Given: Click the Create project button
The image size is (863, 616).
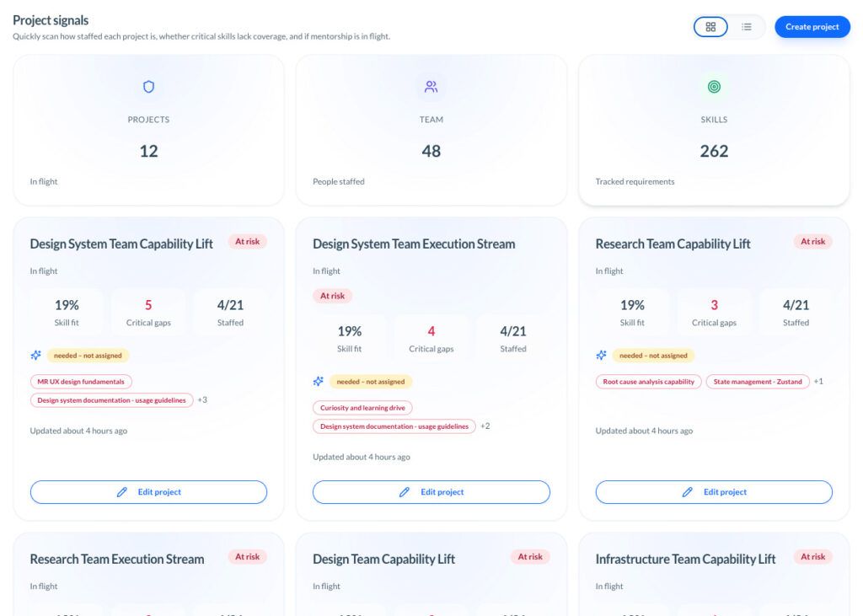Looking at the screenshot, I should click(812, 26).
